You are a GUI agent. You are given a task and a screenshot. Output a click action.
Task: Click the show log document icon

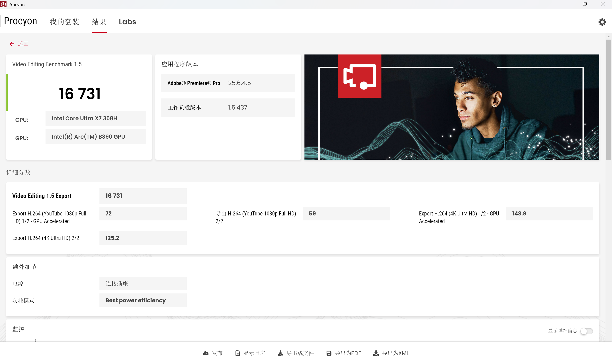coord(237,353)
